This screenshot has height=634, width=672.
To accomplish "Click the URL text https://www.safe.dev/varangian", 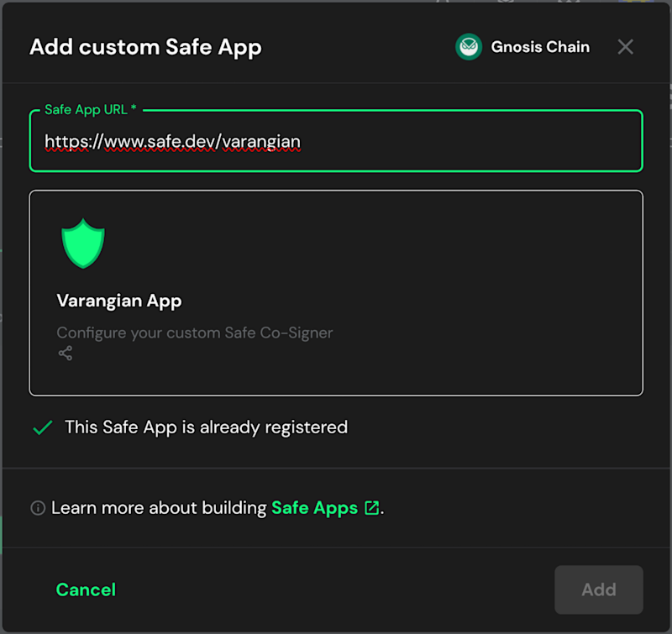I will [173, 141].
